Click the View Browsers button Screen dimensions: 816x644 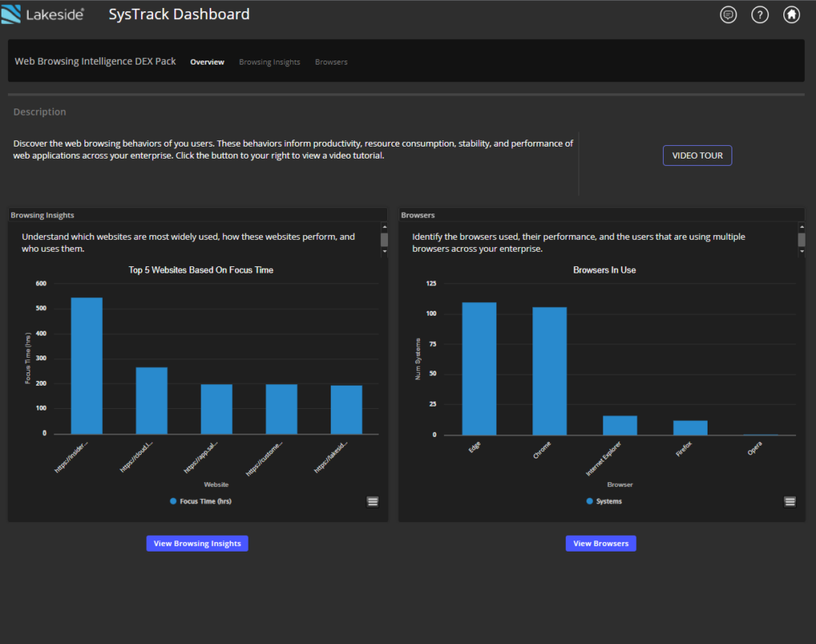[601, 544]
